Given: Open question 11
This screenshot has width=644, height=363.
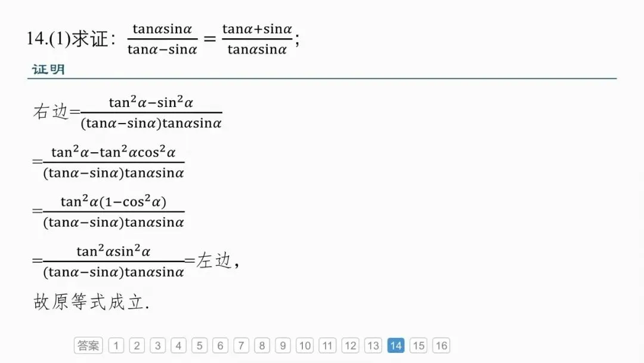Looking at the screenshot, I should tap(327, 345).
